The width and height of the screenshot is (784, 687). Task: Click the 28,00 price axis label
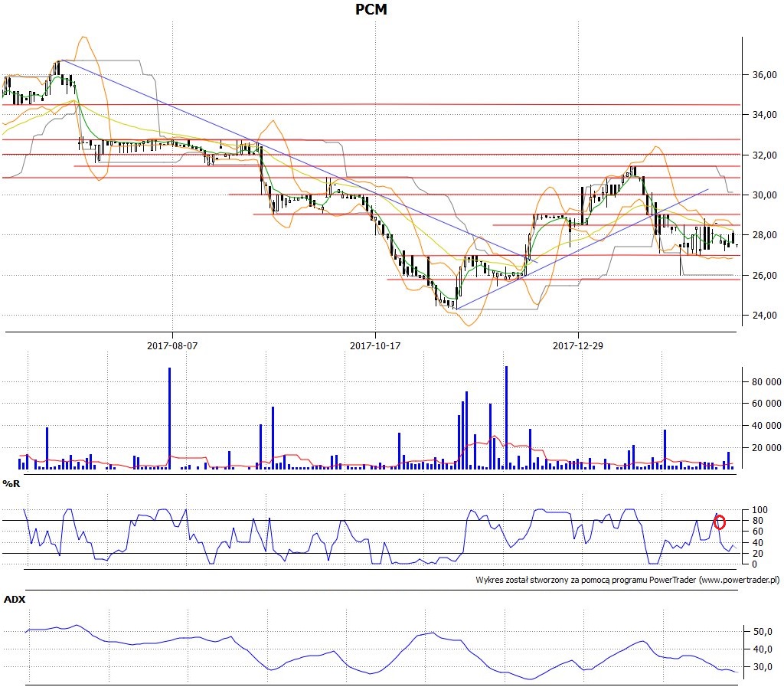pyautogui.click(x=765, y=234)
